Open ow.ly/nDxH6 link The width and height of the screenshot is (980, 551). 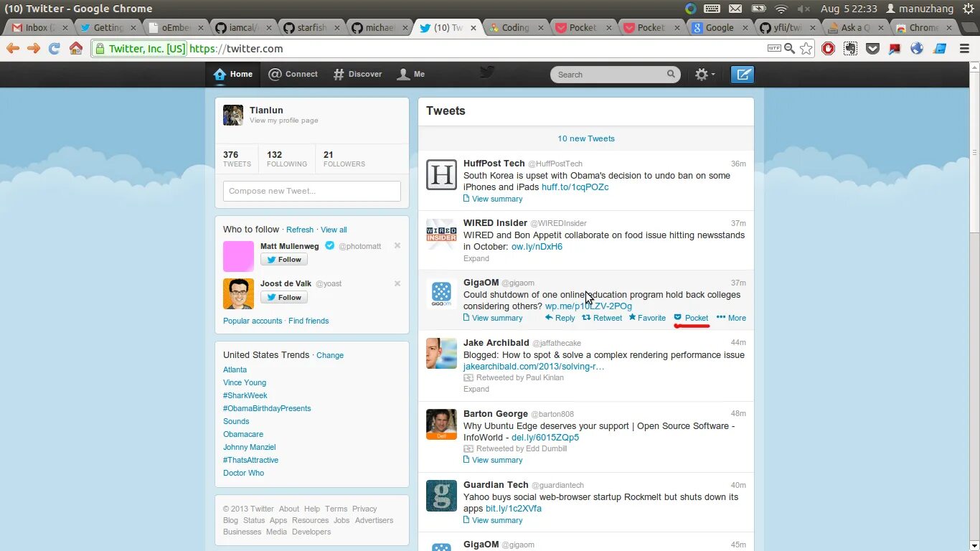pos(537,247)
